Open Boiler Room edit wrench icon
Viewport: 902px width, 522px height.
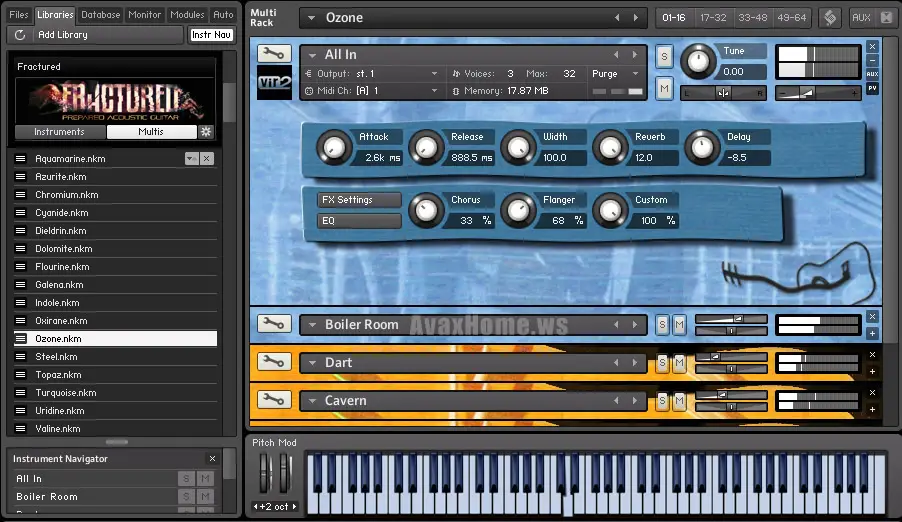[272, 324]
